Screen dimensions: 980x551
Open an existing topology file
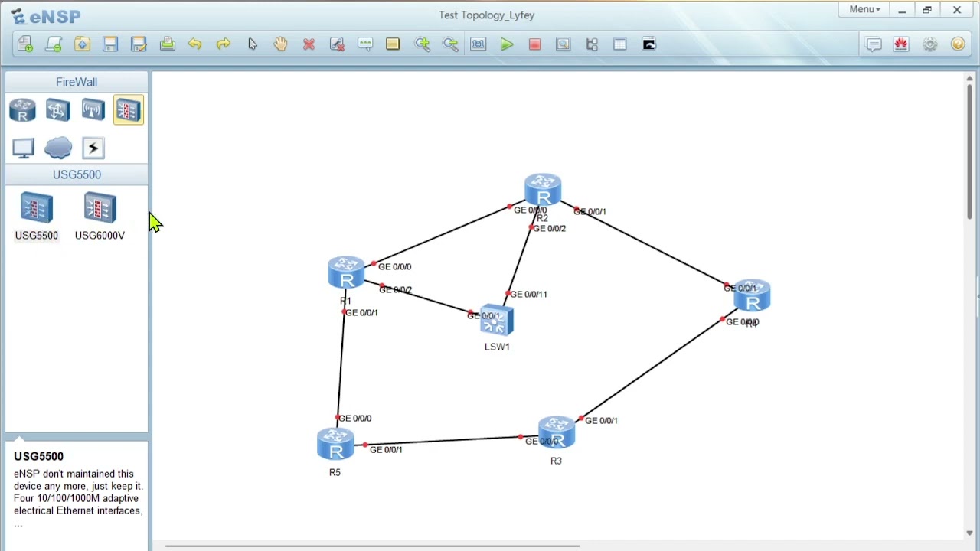[x=82, y=44]
